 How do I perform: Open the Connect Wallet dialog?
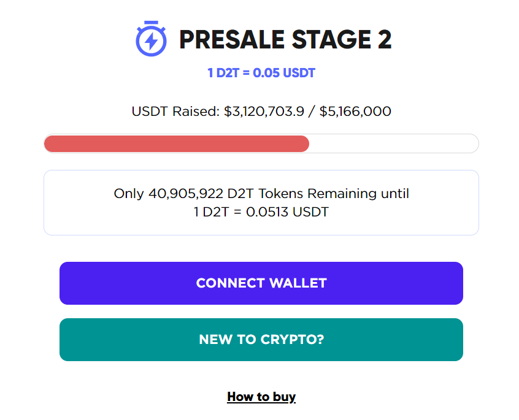(x=261, y=283)
